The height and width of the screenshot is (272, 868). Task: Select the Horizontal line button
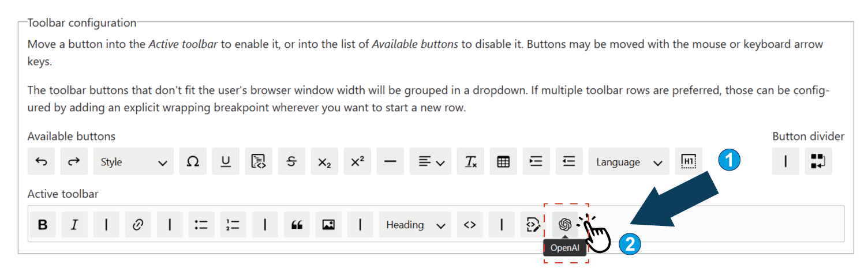tap(390, 162)
